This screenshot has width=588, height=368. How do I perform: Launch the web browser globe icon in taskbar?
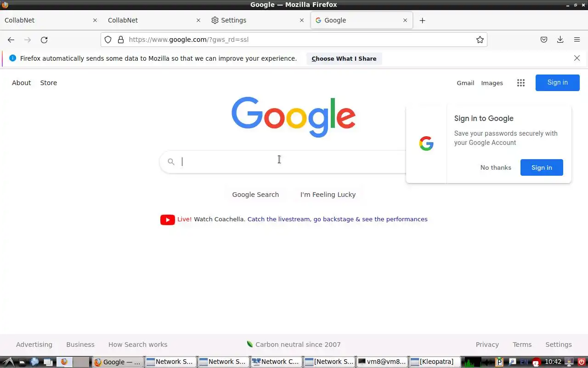pyautogui.click(x=34, y=362)
